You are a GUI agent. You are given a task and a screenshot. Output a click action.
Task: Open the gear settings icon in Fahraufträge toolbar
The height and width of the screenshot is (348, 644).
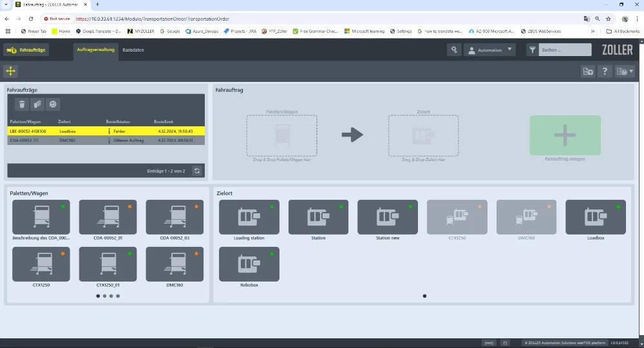tap(53, 104)
